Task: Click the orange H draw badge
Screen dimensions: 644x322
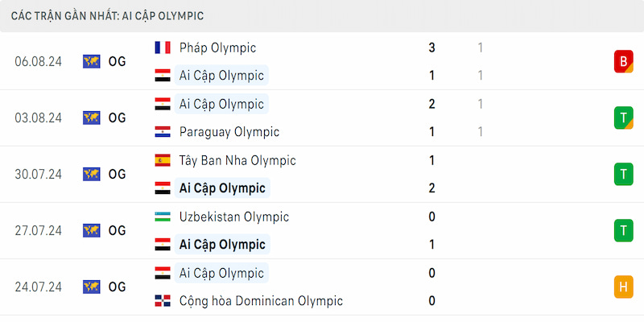Action: 623,287
